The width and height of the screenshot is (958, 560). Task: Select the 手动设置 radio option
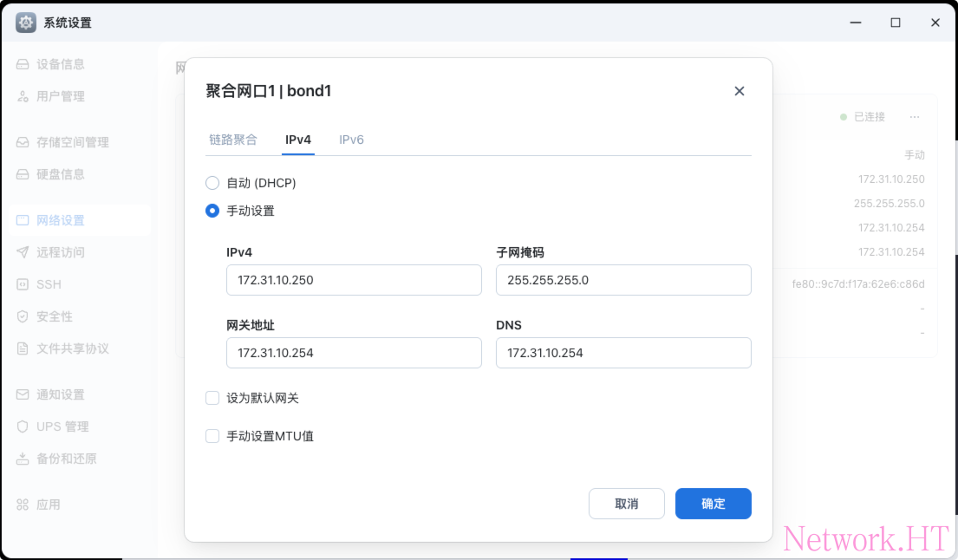(212, 211)
